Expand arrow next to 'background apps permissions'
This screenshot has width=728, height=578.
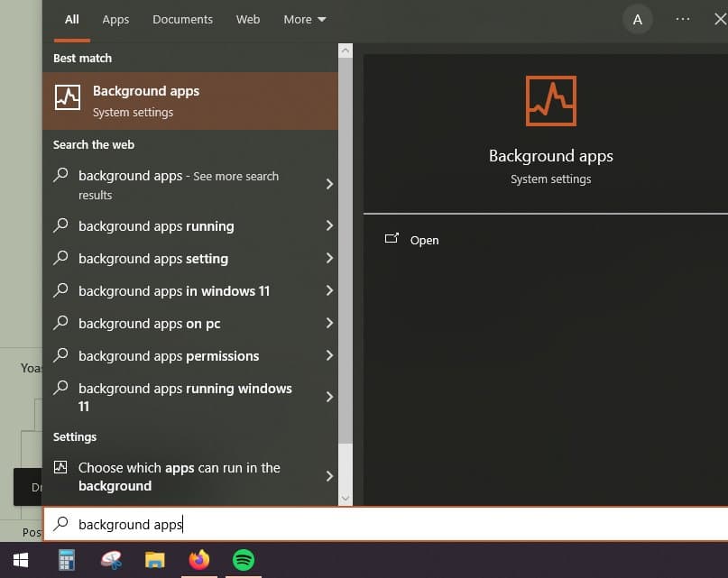pyautogui.click(x=329, y=355)
